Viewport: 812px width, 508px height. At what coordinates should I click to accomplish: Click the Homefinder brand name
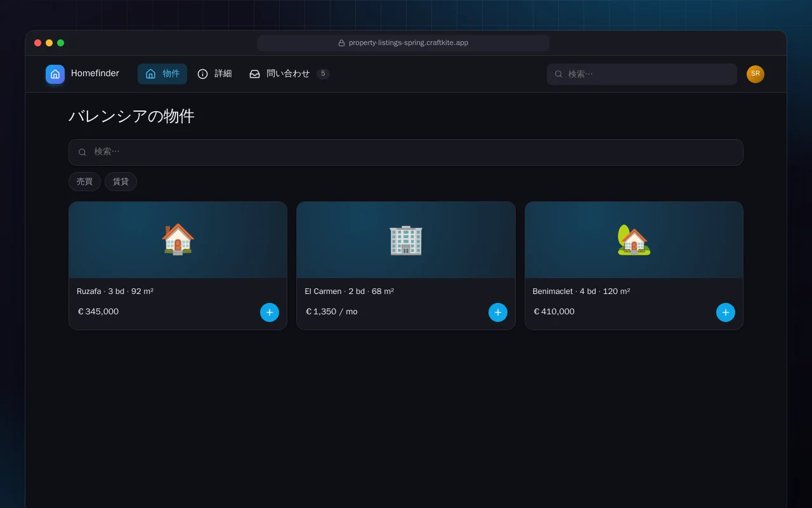pyautogui.click(x=95, y=74)
